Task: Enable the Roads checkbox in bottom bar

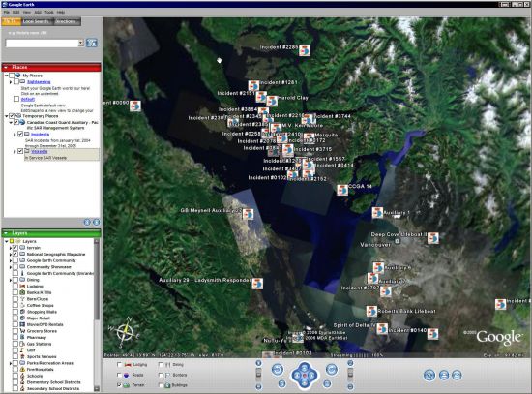Action: 119,375
